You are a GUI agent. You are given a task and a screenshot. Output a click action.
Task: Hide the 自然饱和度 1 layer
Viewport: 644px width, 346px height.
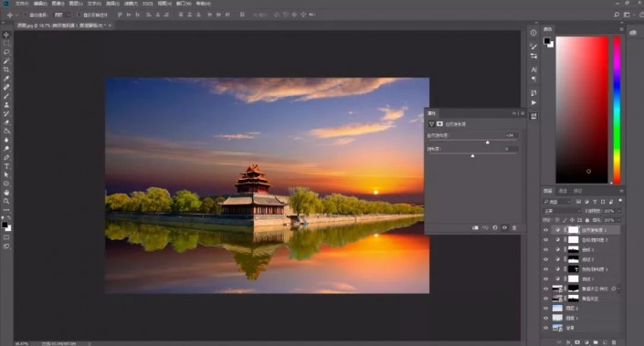point(546,230)
